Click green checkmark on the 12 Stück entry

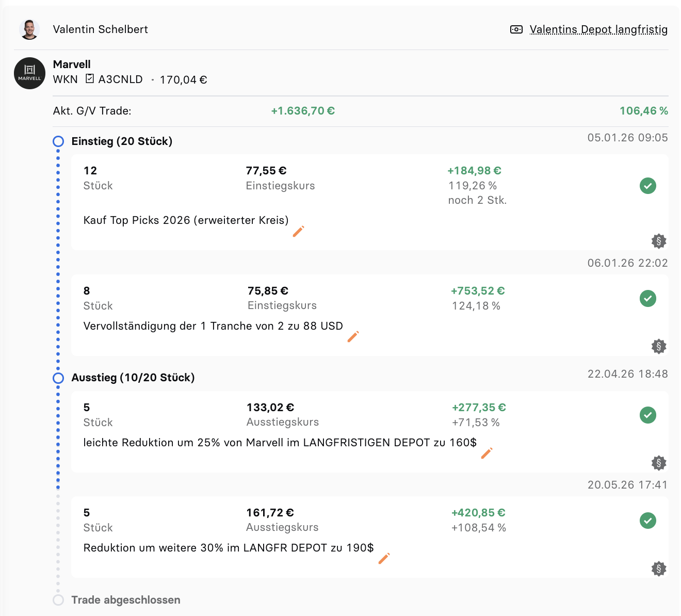648,186
